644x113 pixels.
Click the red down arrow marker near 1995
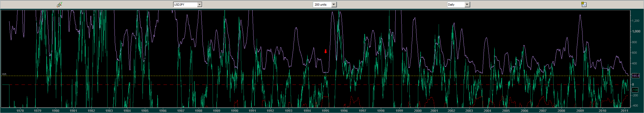click(325, 51)
